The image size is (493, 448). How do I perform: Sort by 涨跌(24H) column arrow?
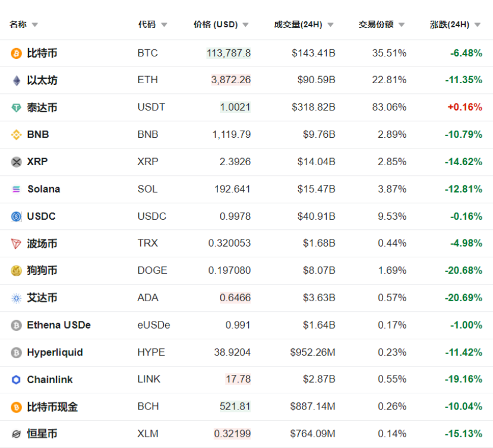(477, 25)
